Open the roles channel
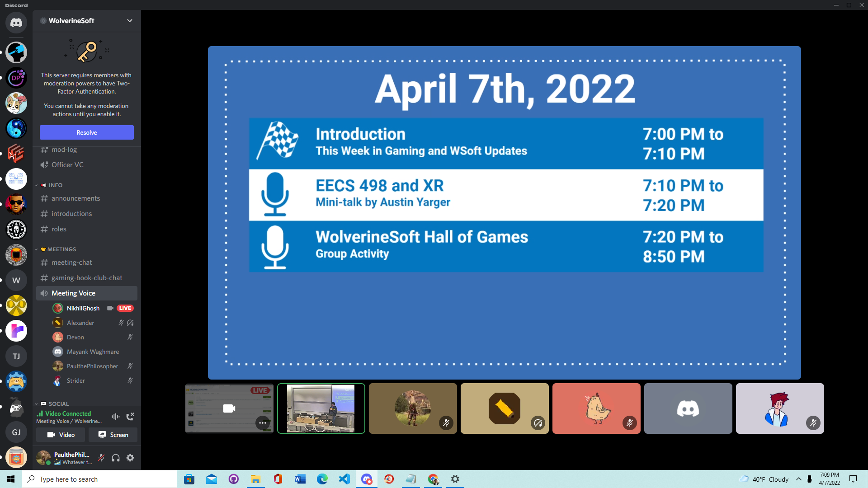Viewport: 868px width, 488px height. [x=87, y=229]
